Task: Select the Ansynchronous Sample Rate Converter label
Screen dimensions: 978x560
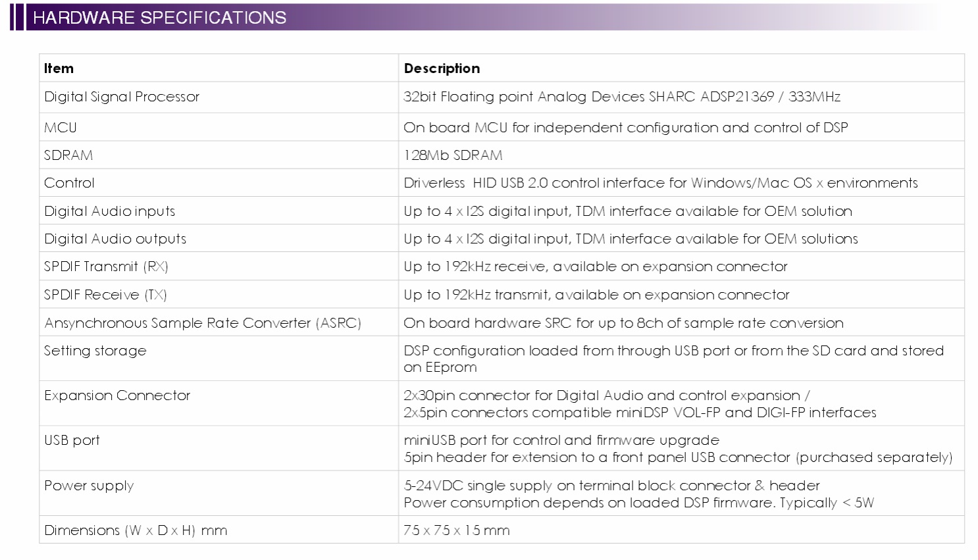Action: coord(203,323)
